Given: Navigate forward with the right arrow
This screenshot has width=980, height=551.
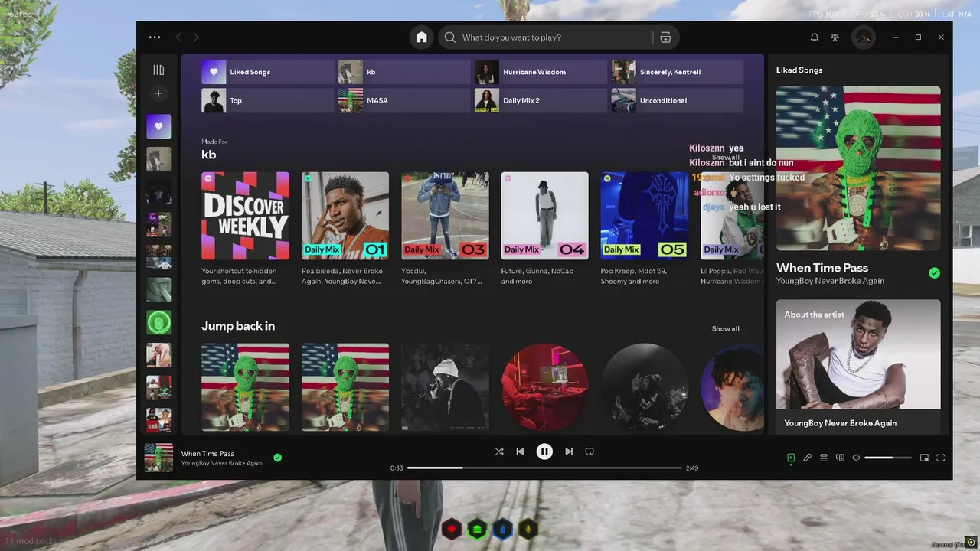Looking at the screenshot, I should point(196,37).
